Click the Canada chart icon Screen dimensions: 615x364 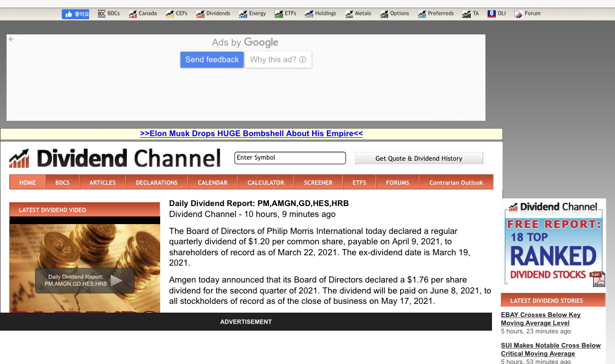pos(133,14)
